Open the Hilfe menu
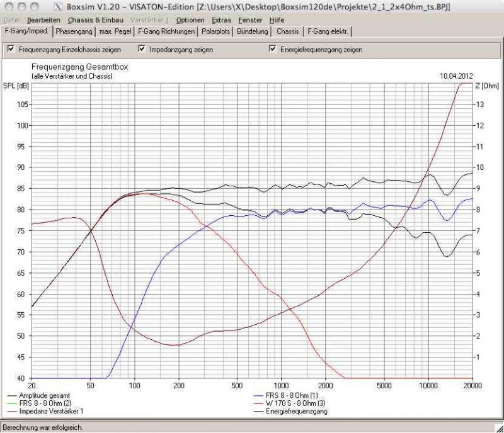Image resolution: width=504 pixels, height=433 pixels. click(277, 20)
